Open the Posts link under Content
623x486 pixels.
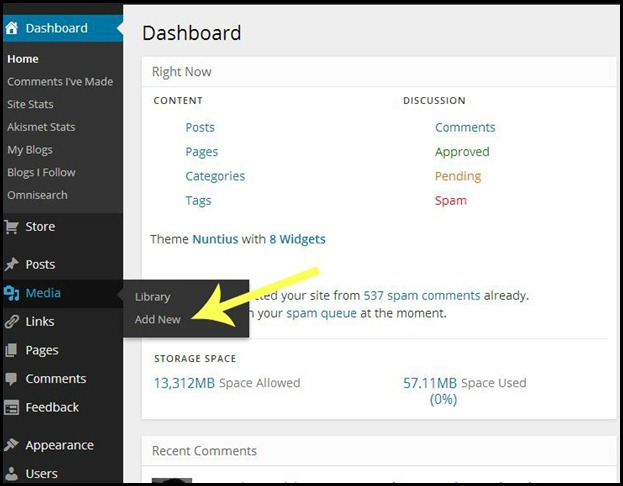pos(200,127)
